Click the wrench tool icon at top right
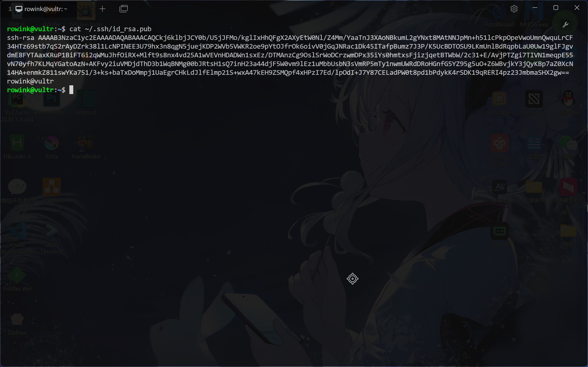The image size is (588, 367). (565, 25)
